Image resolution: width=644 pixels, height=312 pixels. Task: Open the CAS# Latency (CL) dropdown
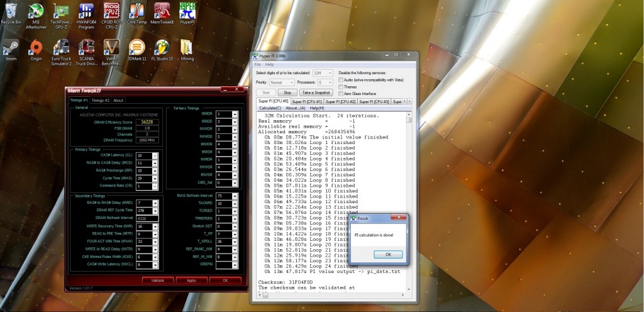pyautogui.click(x=155, y=155)
